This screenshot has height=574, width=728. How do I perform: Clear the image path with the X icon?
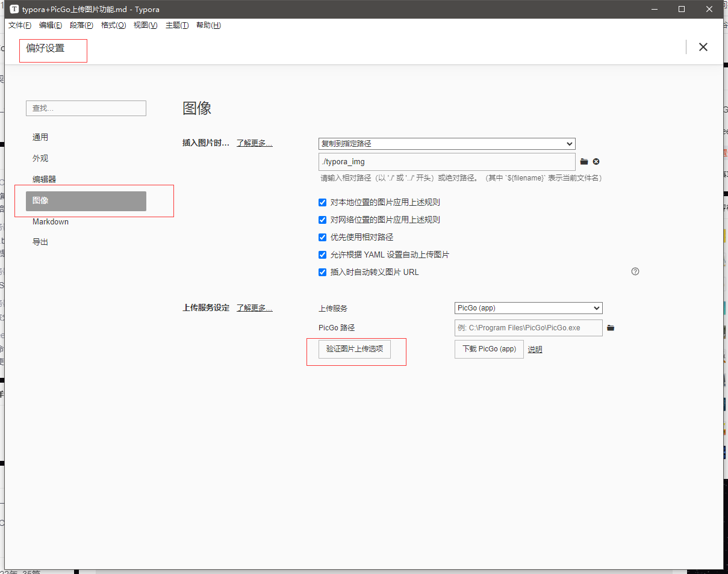596,161
